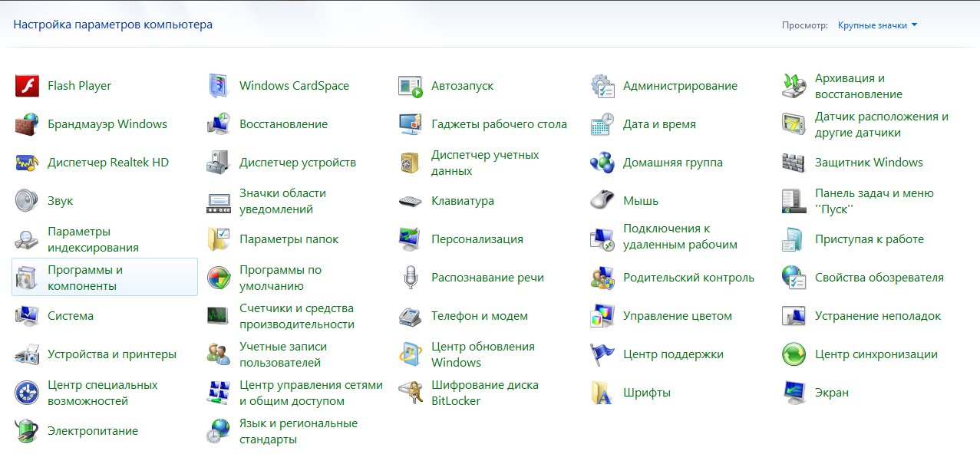The width and height of the screenshot is (980, 464).
Task: Click the Телефон и модем icon
Action: coord(411,316)
